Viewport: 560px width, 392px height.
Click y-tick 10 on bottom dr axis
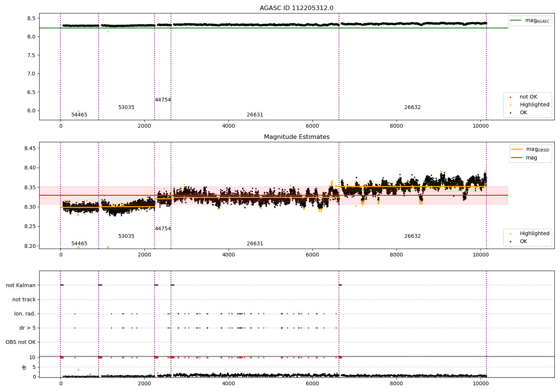coord(32,358)
